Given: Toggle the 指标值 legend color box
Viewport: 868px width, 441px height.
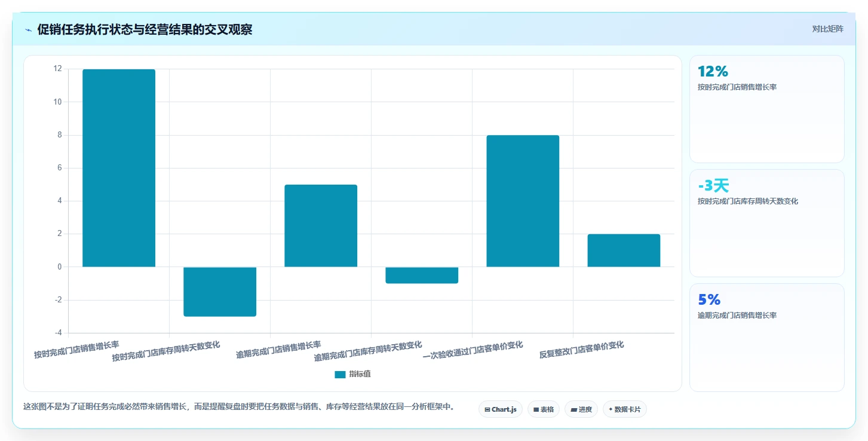Looking at the screenshot, I should click(x=340, y=375).
